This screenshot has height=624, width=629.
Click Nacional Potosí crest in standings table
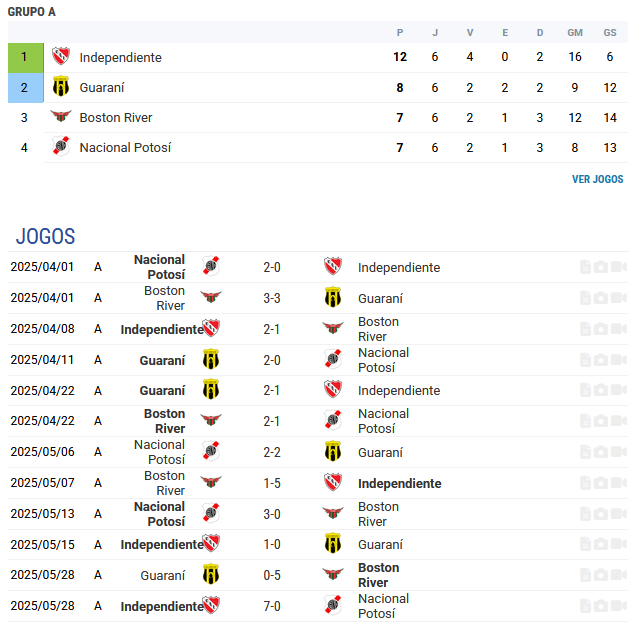point(61,146)
